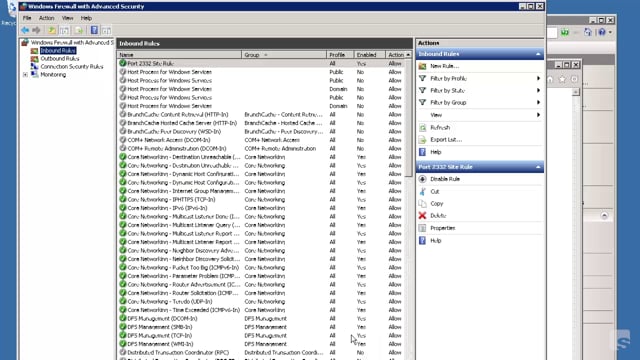
Task: Click the red Delete X icon
Action: pyautogui.click(x=422, y=216)
